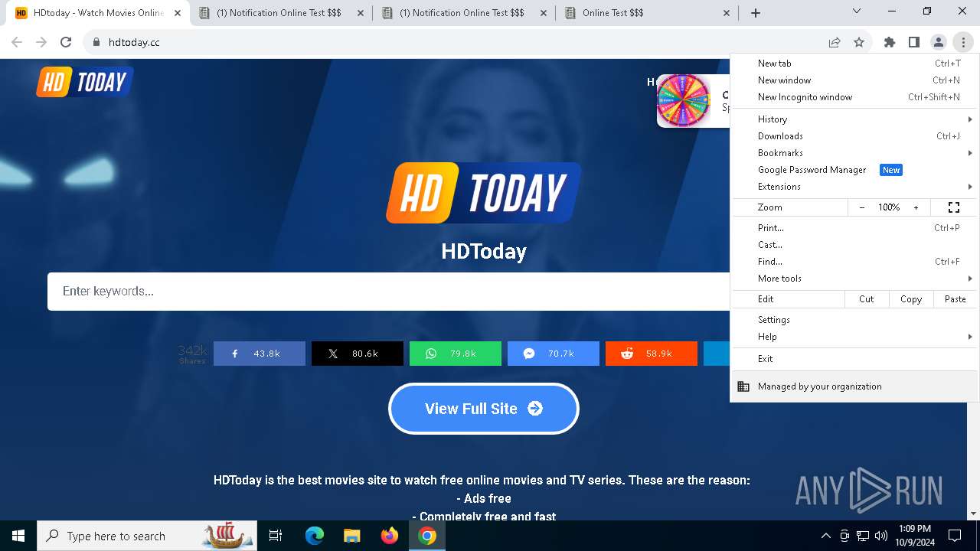Decrease zoom with minus button
Screen dimensions: 980x551
tap(862, 207)
